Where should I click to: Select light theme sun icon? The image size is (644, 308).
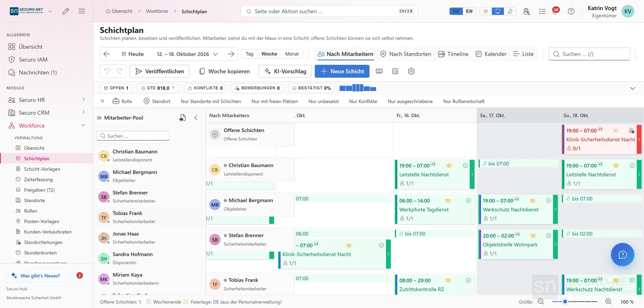[486, 11]
